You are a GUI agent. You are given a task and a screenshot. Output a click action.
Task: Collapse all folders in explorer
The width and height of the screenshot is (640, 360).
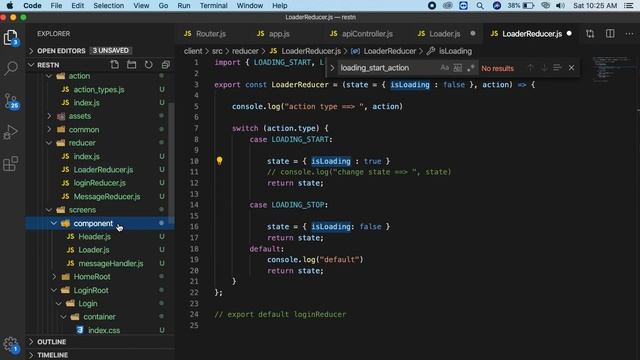(x=165, y=65)
